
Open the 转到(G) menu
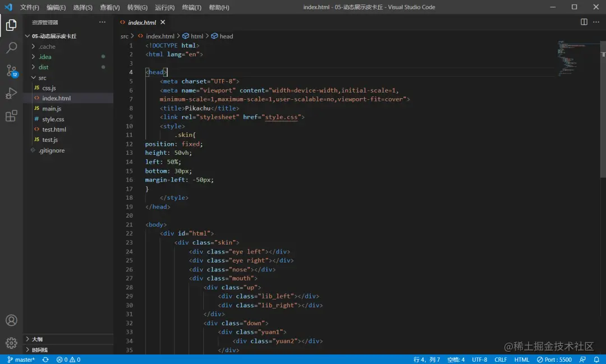point(137,7)
